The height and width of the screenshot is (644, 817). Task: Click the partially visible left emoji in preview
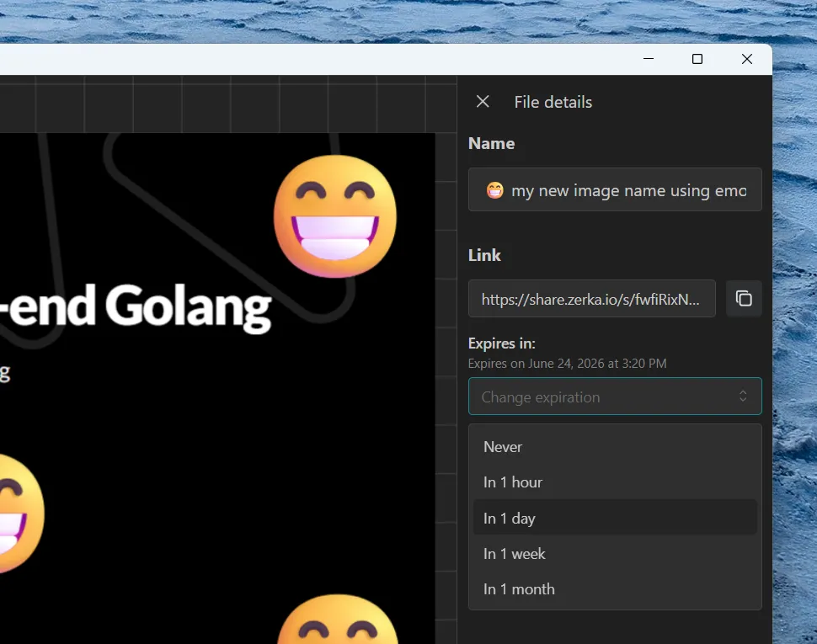pyautogui.click(x=22, y=514)
